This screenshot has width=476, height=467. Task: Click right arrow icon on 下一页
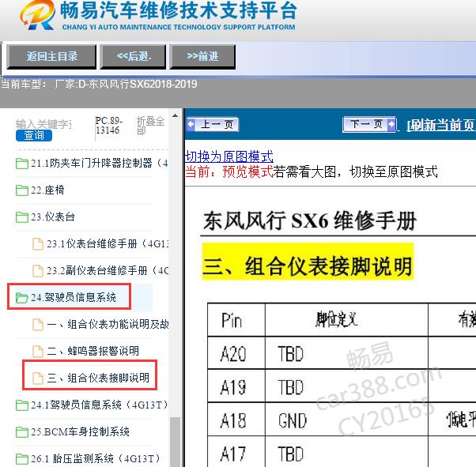(x=391, y=124)
